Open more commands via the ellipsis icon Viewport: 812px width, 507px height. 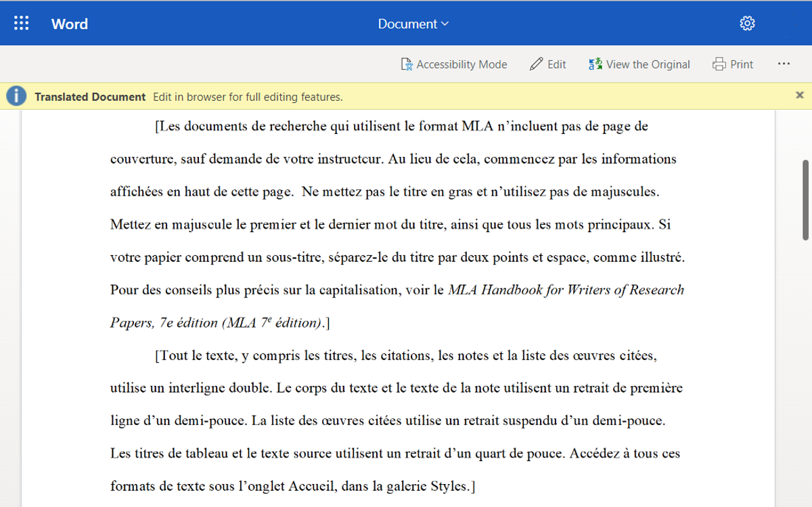[784, 64]
